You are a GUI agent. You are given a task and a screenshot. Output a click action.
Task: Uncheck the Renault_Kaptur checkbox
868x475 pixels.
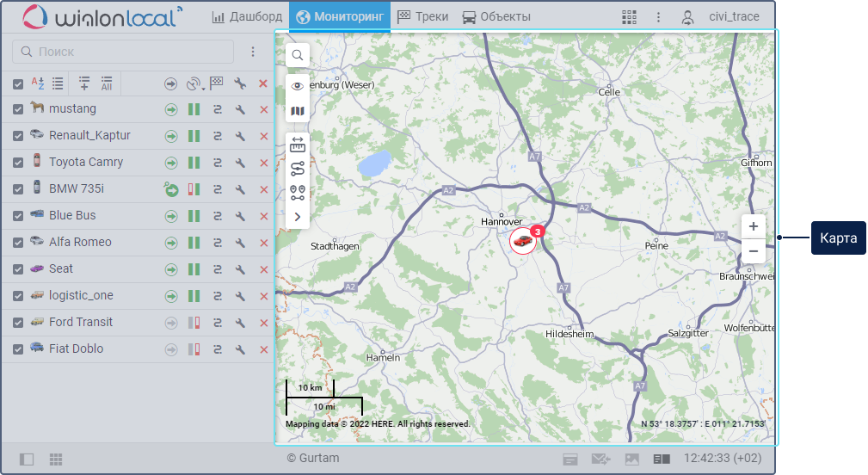tap(18, 136)
